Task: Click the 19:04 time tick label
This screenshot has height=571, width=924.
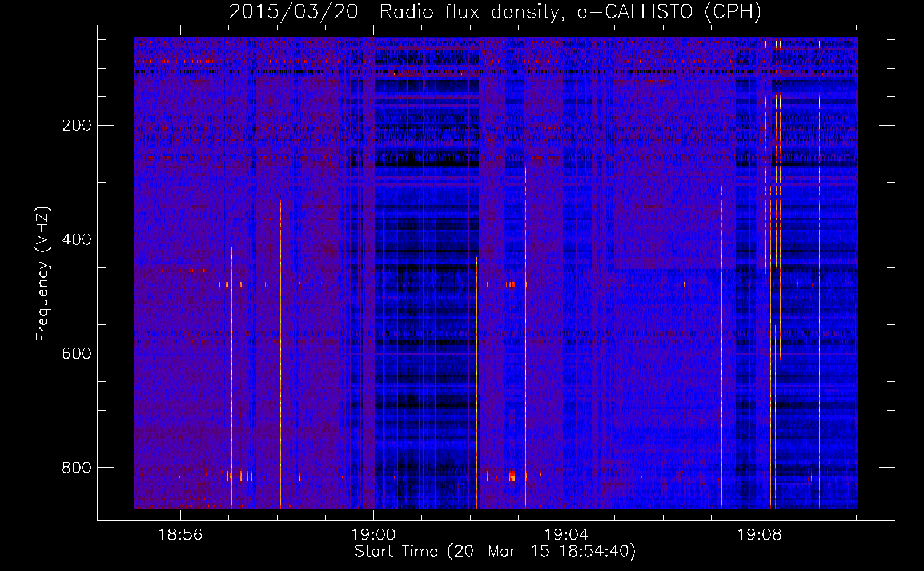Action: (567, 535)
